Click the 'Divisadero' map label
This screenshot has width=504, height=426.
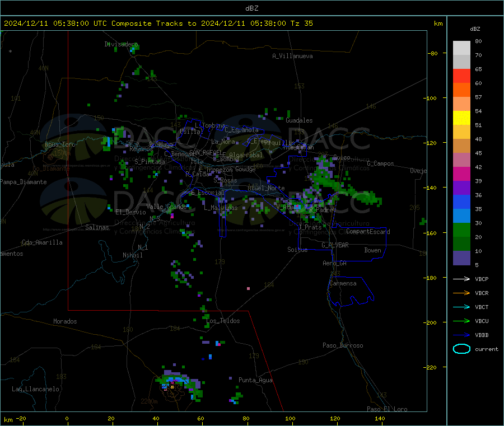pos(121,44)
